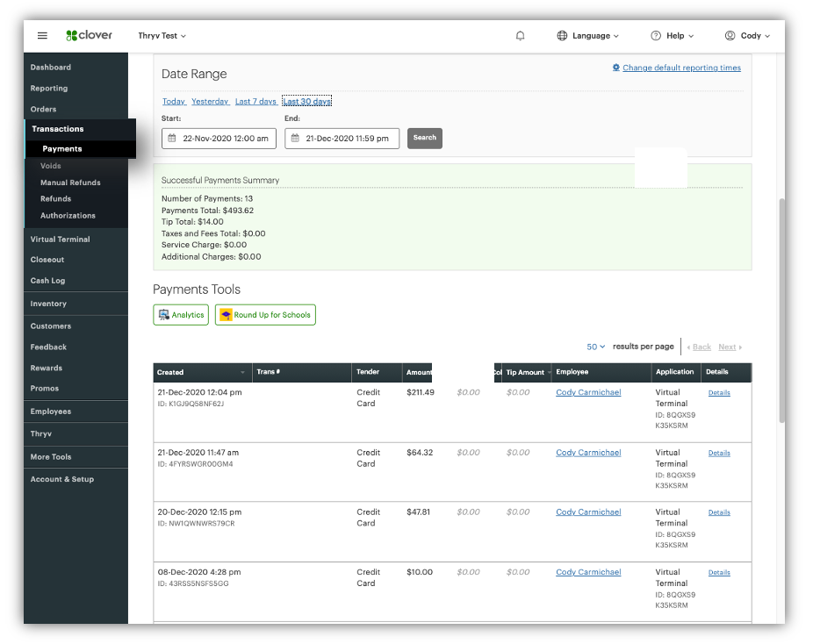Image resolution: width=813 pixels, height=644 pixels.
Task: Click the End date input field
Action: (342, 139)
